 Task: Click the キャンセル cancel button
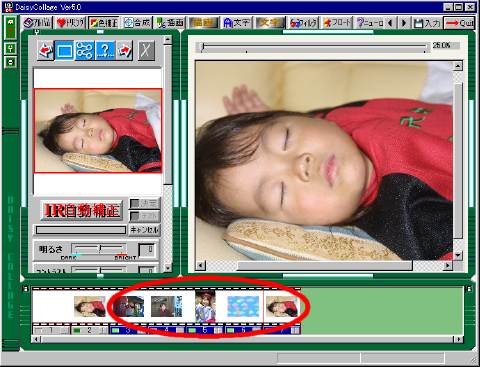click(x=144, y=230)
